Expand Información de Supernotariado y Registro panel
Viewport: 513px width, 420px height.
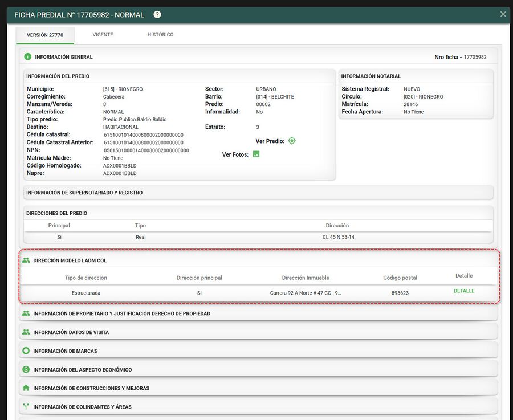pyautogui.click(x=258, y=193)
